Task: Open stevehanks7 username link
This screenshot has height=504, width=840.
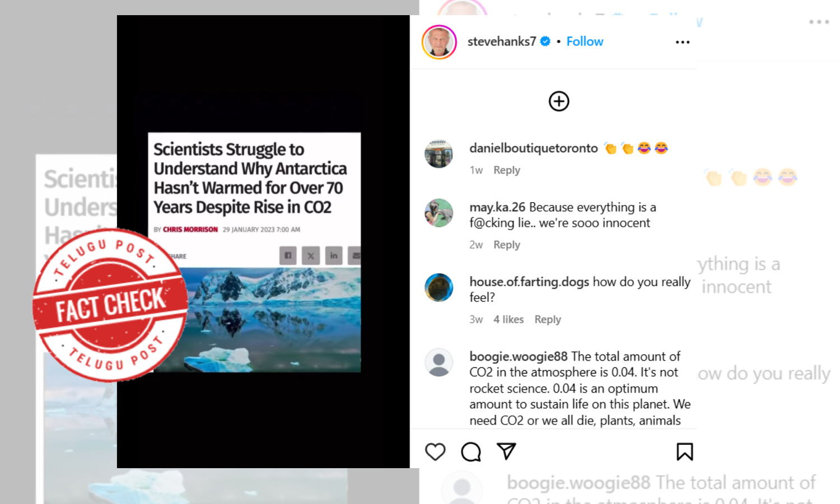Action: pyautogui.click(x=502, y=41)
